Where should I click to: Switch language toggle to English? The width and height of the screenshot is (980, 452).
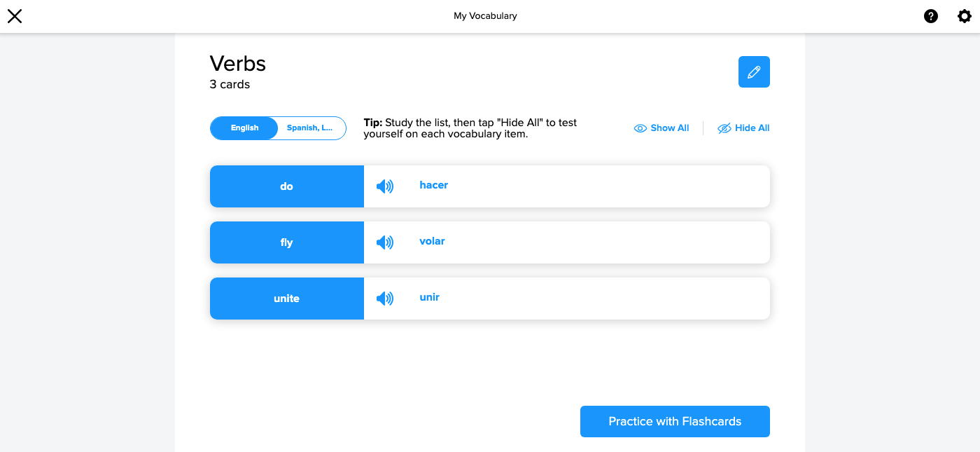[x=244, y=128]
